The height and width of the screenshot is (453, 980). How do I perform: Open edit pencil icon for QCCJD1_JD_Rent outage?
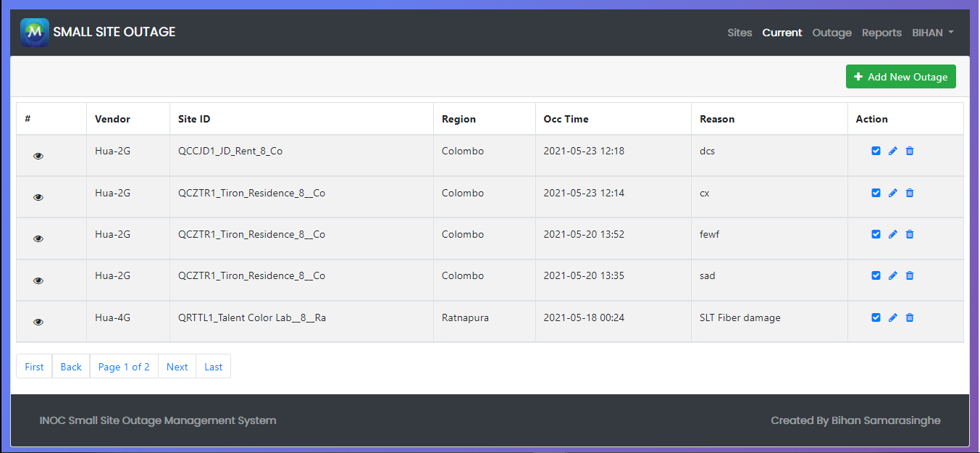[892, 151]
